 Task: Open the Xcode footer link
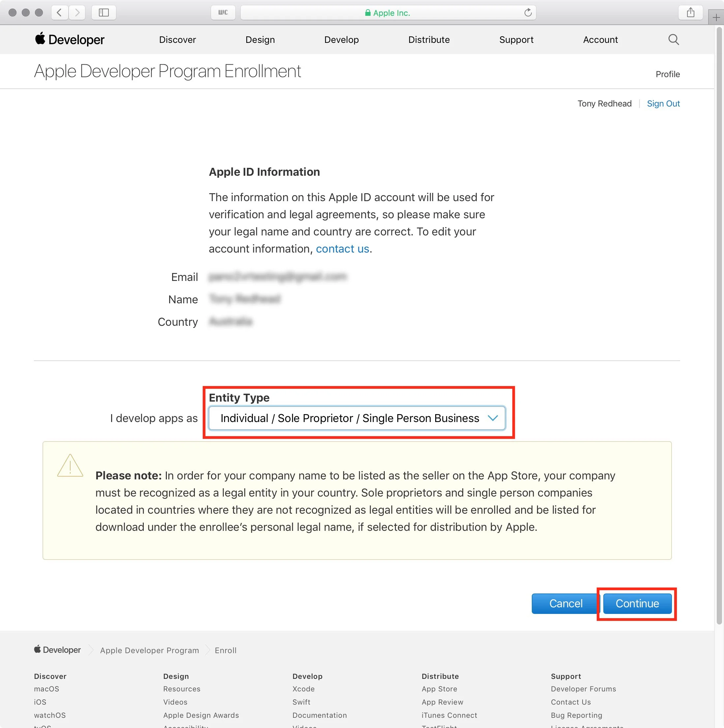click(x=303, y=688)
